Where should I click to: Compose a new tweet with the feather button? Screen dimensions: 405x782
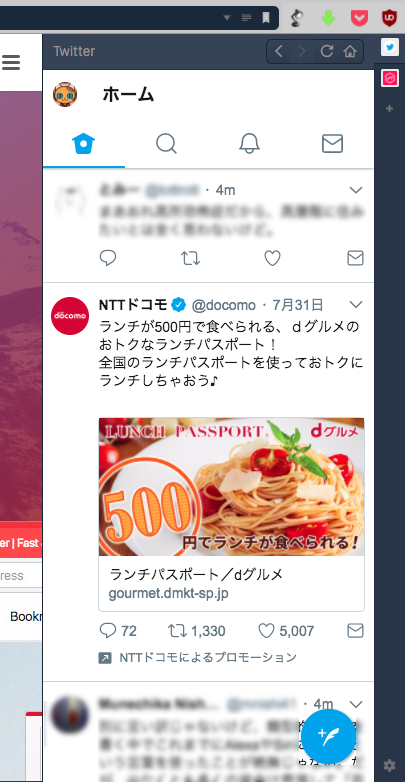click(329, 737)
